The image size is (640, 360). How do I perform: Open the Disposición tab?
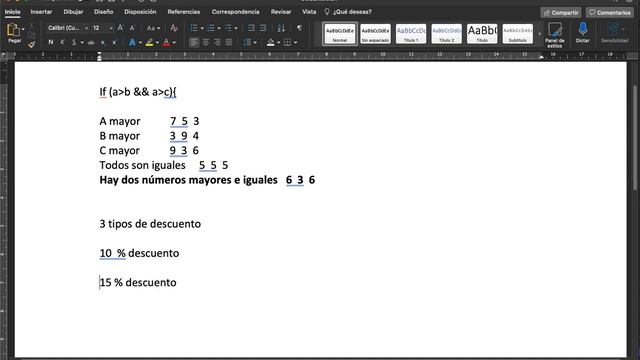pyautogui.click(x=140, y=12)
